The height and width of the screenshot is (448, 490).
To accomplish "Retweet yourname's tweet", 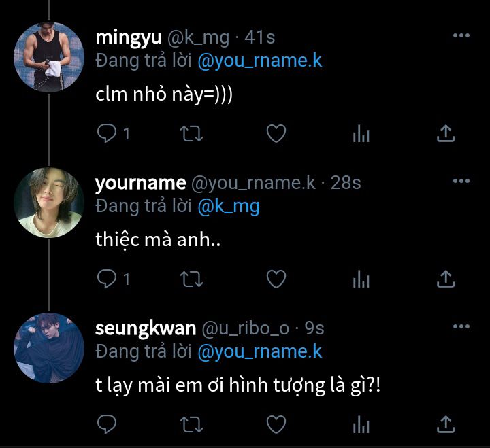I will tap(192, 279).
